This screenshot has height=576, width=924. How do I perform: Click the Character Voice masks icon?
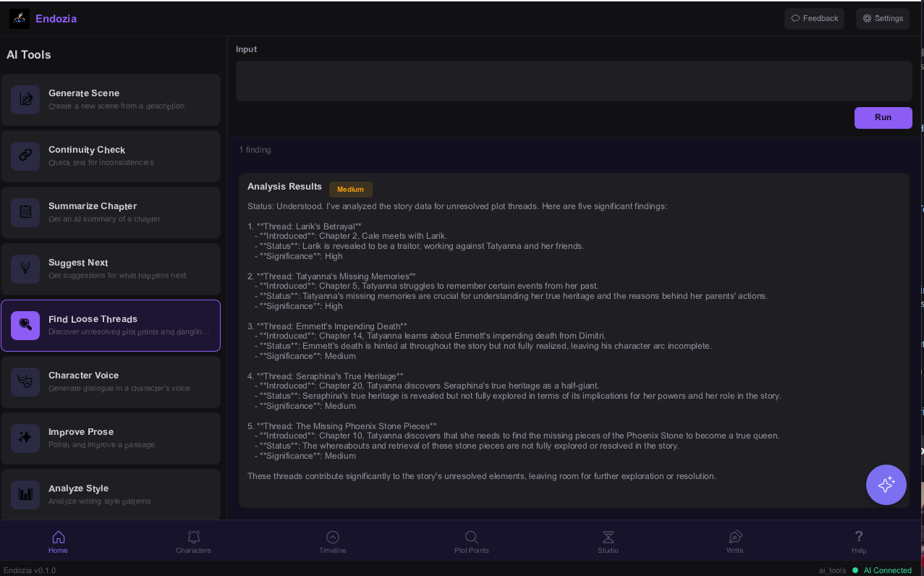point(25,381)
